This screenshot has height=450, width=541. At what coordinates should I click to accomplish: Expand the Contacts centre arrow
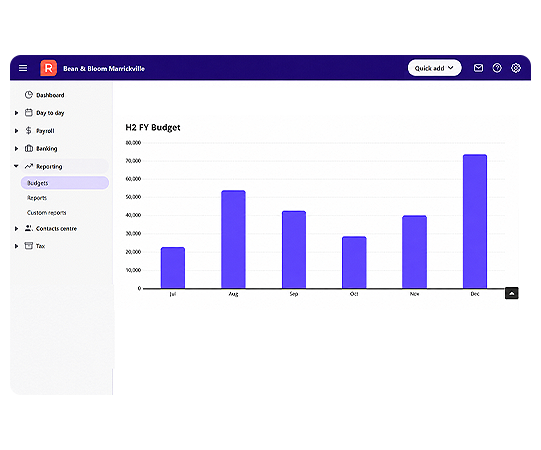[x=16, y=228]
